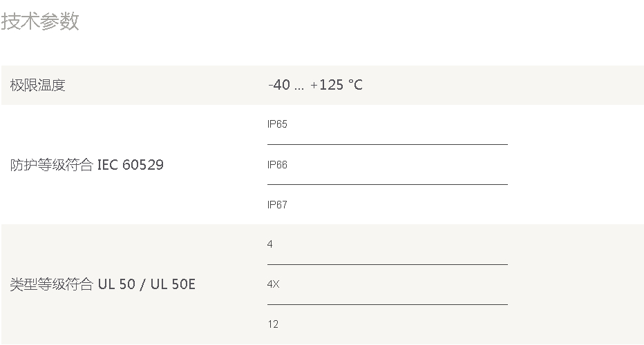Click the -40 ... +125 °C value

(x=315, y=85)
